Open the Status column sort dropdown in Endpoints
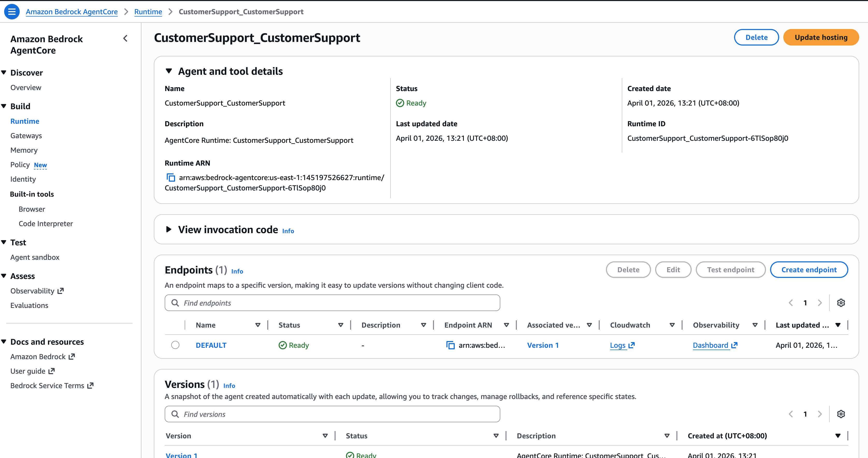The height and width of the screenshot is (458, 868). point(340,325)
